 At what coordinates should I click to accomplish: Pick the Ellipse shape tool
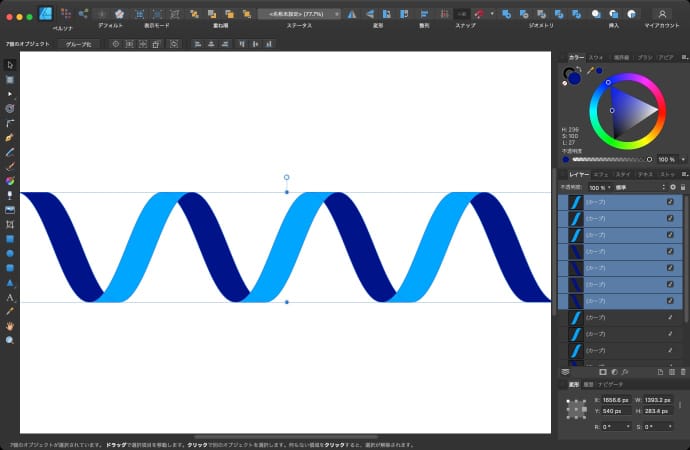pos(10,254)
